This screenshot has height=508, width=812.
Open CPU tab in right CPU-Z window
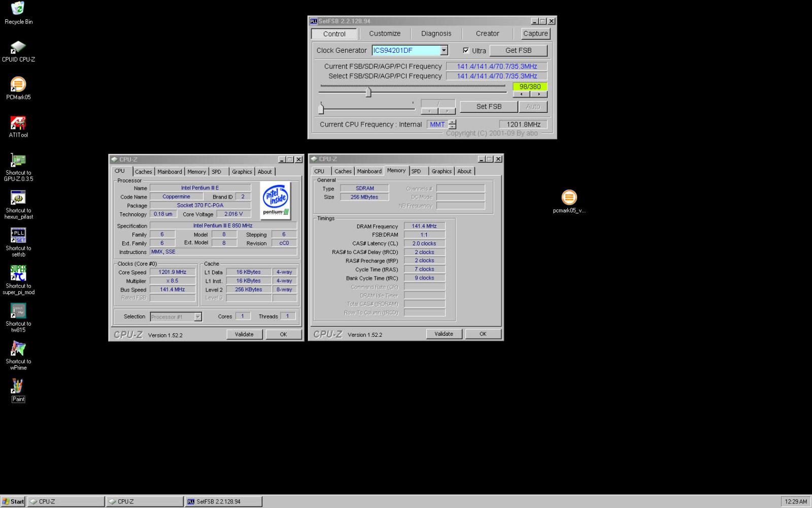(319, 171)
